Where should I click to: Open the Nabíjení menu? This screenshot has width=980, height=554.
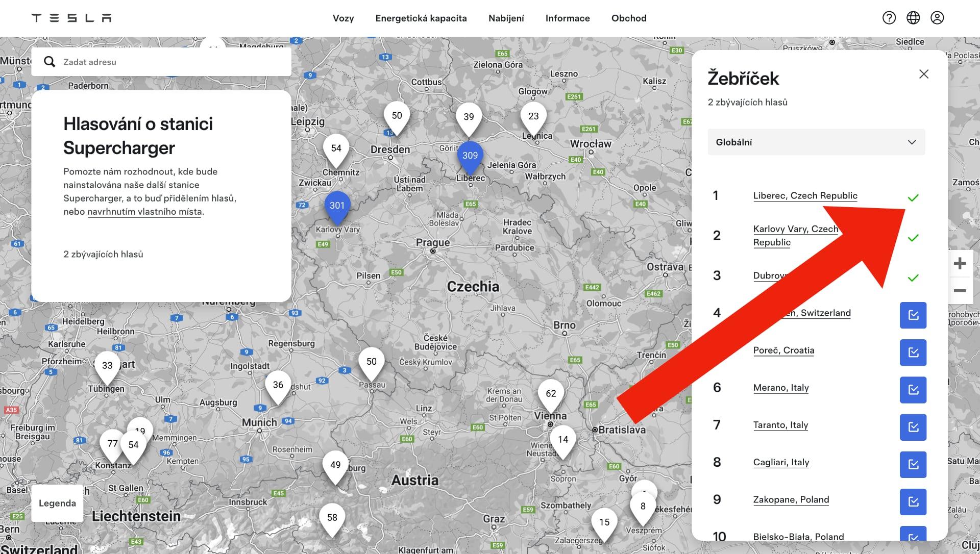click(506, 18)
